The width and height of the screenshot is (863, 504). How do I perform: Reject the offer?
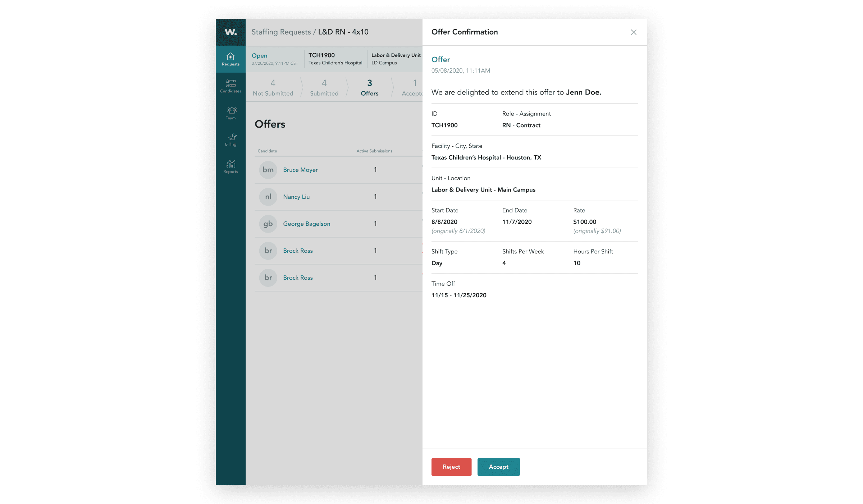[x=451, y=467]
